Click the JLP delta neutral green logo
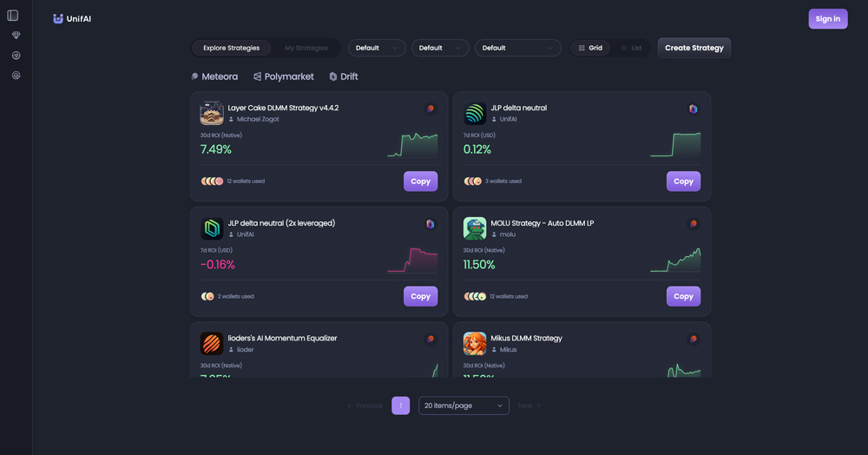Image resolution: width=868 pixels, height=455 pixels. [x=475, y=114]
